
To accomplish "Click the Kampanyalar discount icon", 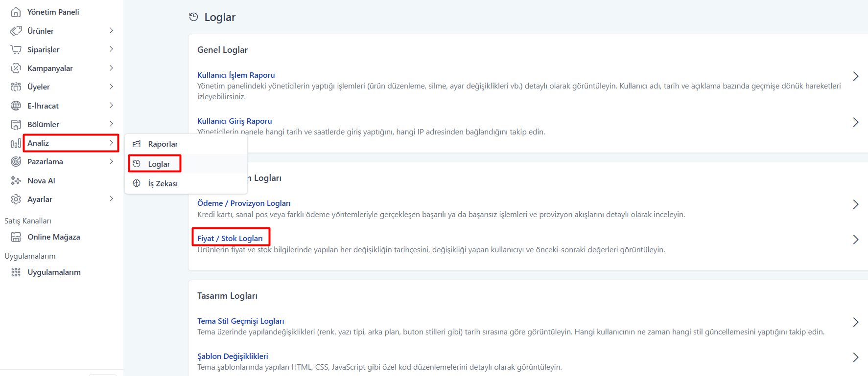I will click(16, 68).
